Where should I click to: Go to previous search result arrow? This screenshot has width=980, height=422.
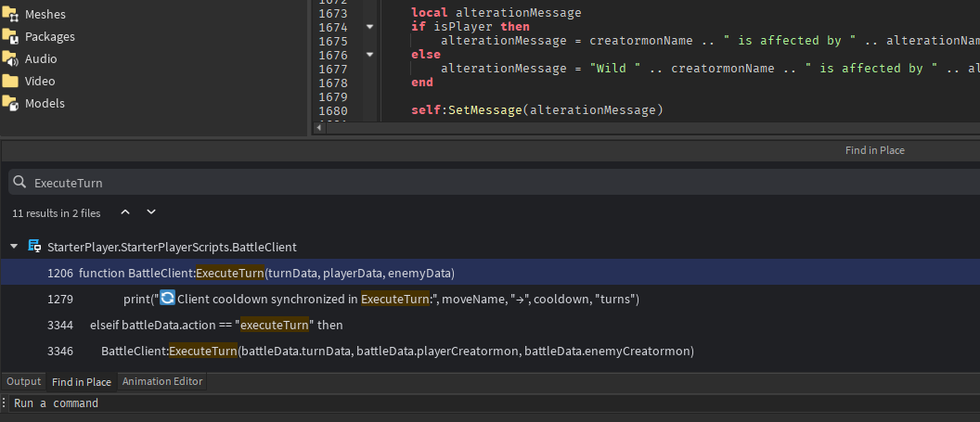[x=125, y=212]
